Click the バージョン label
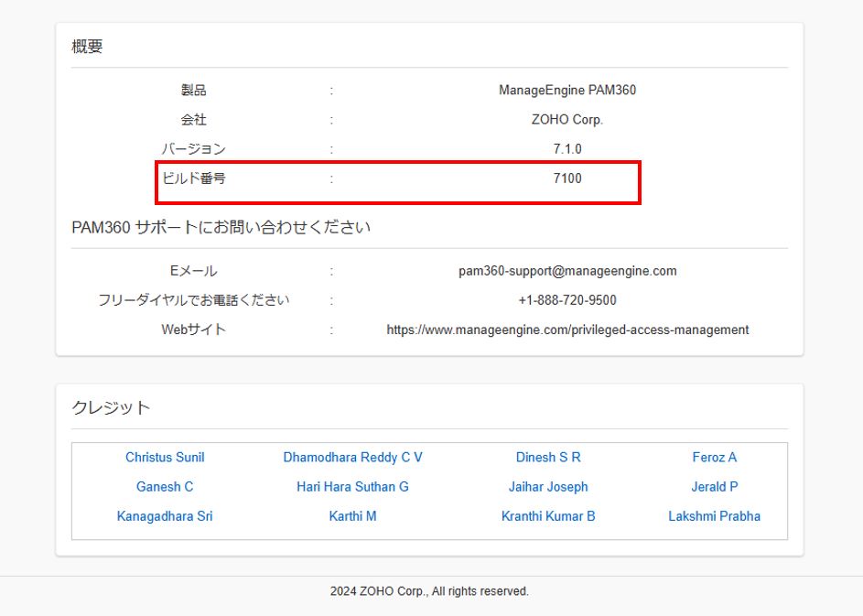Screen dimensions: 863x616 tap(194, 148)
